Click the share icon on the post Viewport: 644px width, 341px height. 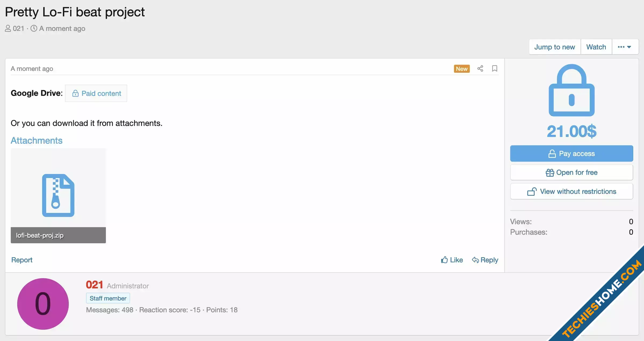[x=480, y=68]
